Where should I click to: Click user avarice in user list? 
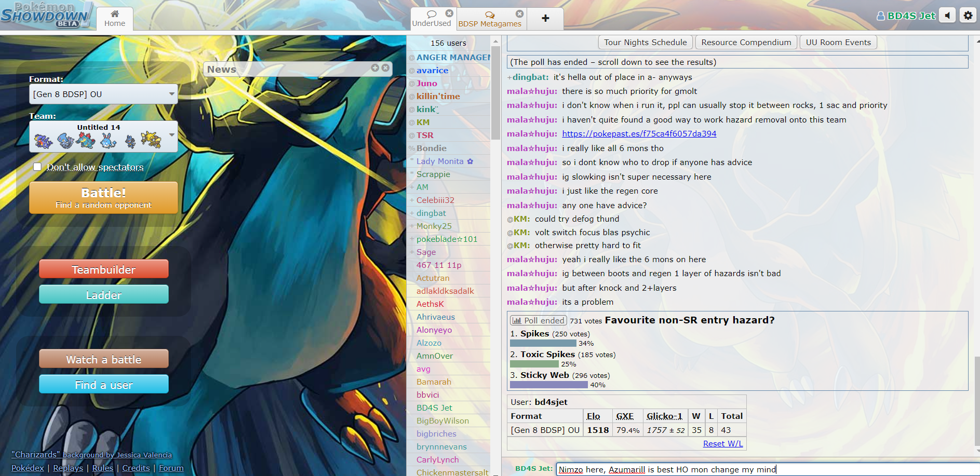coord(450,70)
